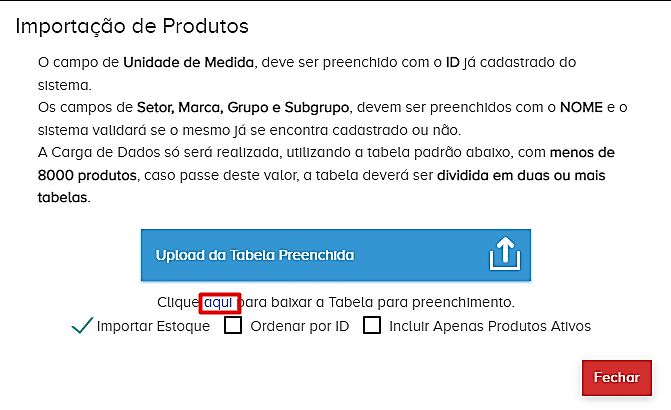Click Incluir Apenas Produtos Ativos label
This screenshot has width=671, height=410.
pos(490,326)
